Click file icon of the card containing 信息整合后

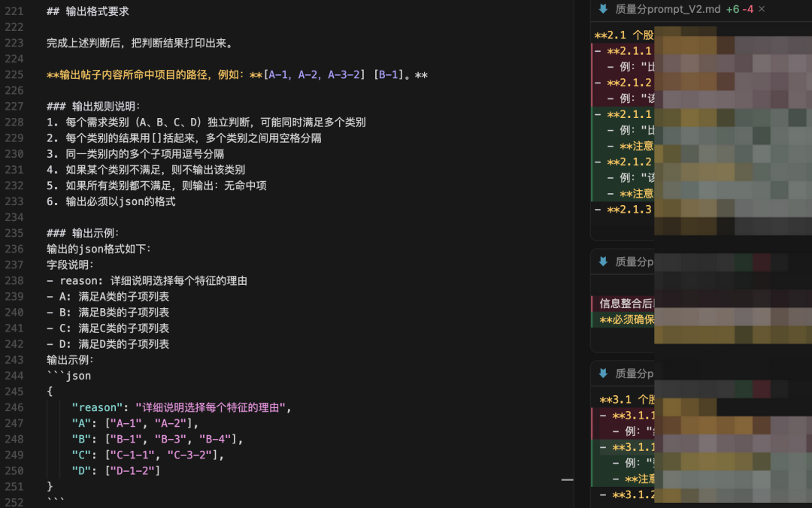[x=603, y=262]
